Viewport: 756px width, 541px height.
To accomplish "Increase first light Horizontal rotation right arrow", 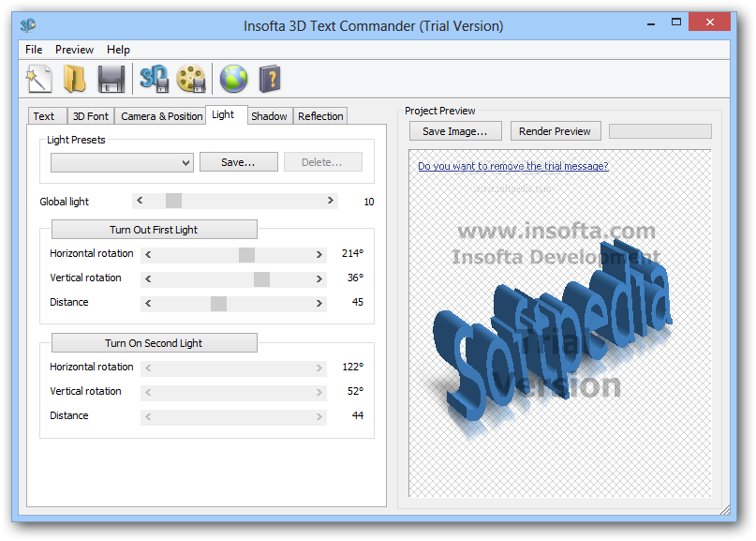I will [x=319, y=255].
